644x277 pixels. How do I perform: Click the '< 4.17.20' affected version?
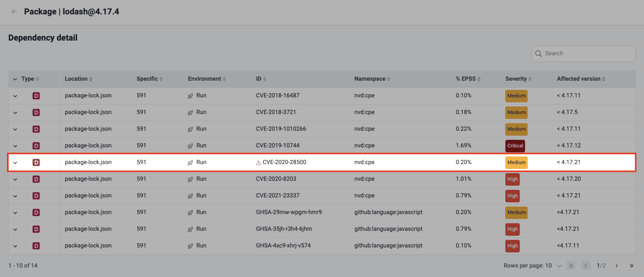(x=569, y=179)
